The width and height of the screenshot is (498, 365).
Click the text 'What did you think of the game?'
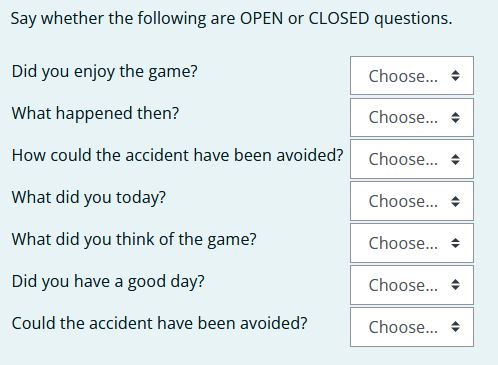134,240
